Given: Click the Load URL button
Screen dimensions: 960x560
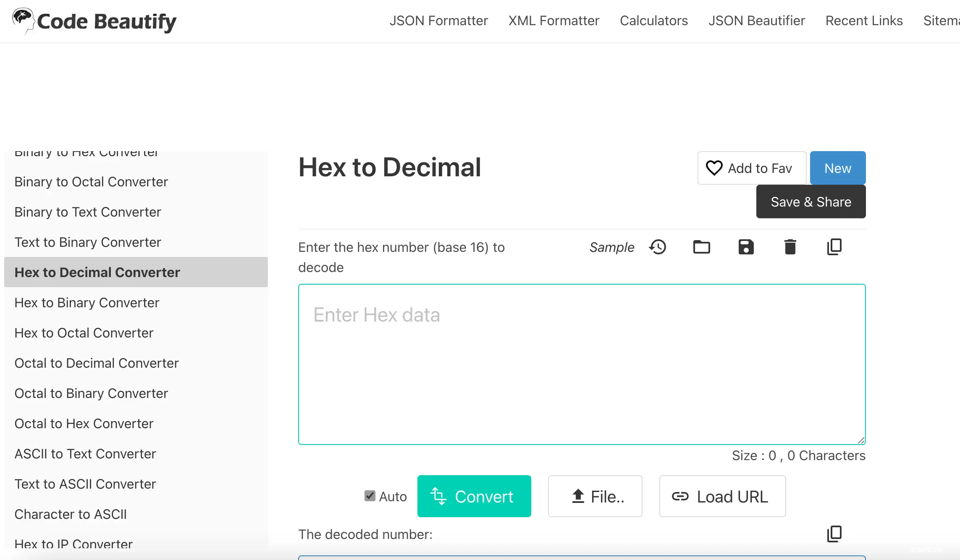Looking at the screenshot, I should click(722, 496).
